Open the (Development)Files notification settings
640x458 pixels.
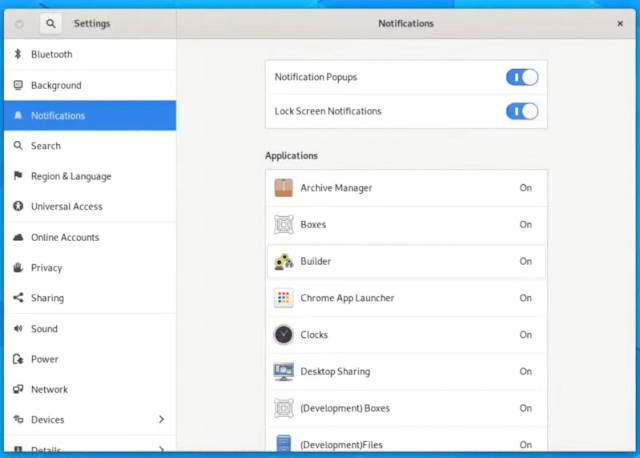[406, 440]
